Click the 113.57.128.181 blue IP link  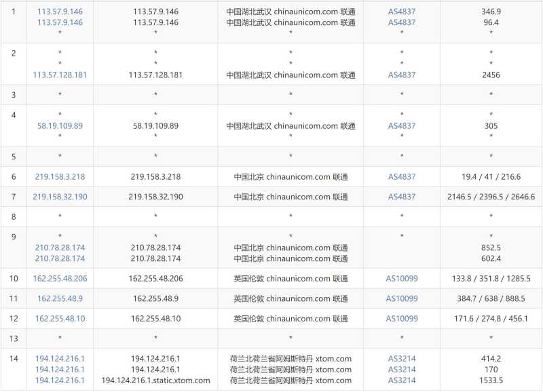tap(60, 75)
